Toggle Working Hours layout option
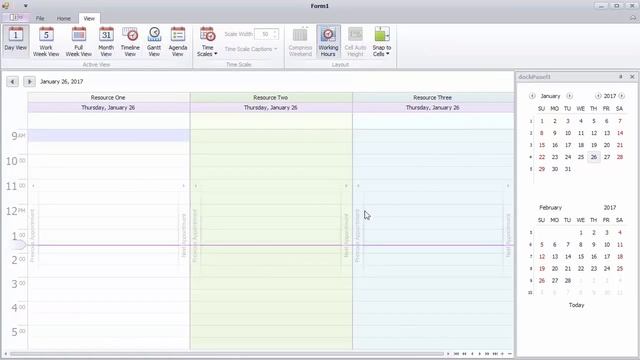Image resolution: width=640 pixels, height=360 pixels. pos(328,42)
